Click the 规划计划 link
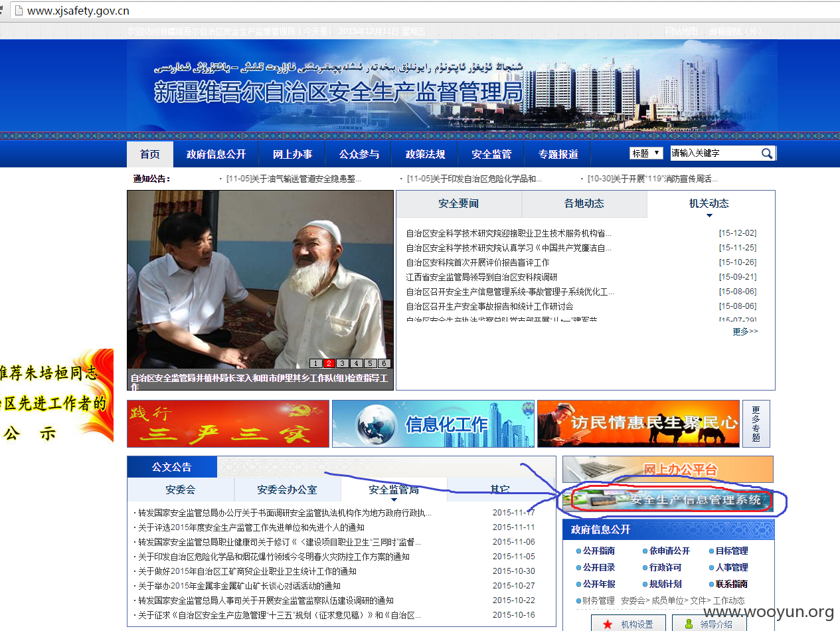Viewport: 840px width, 631px height. (x=665, y=584)
